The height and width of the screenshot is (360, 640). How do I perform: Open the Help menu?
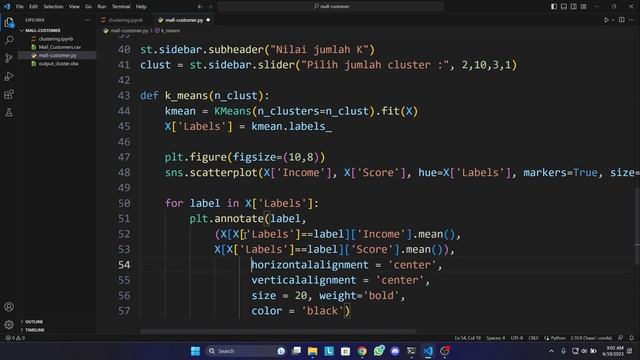[x=141, y=7]
